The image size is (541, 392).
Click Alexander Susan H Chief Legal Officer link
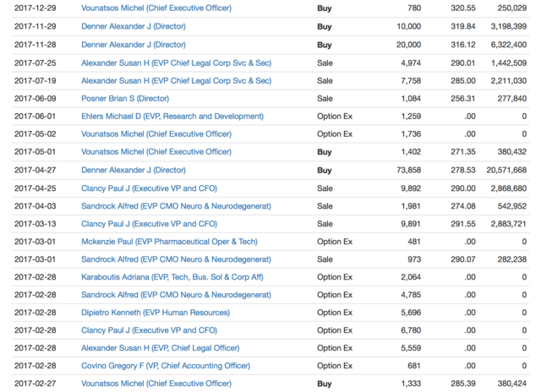click(x=161, y=348)
